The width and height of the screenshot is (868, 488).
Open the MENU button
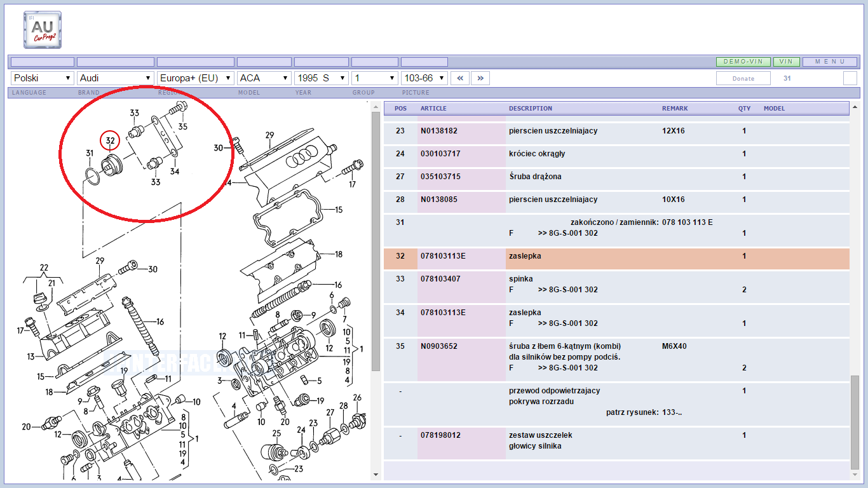pyautogui.click(x=830, y=62)
